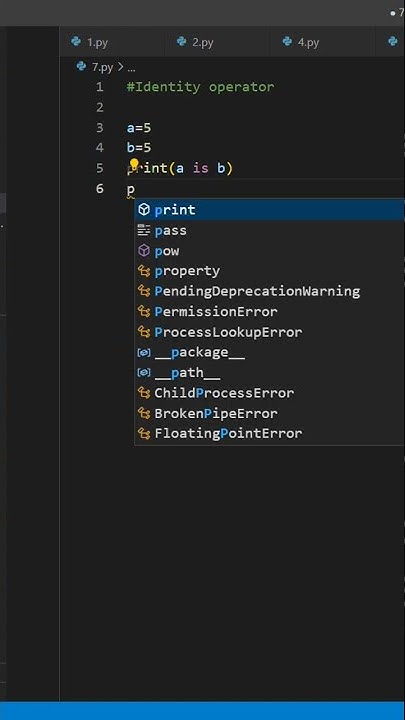The height and width of the screenshot is (720, 405).
Task: Click the class icon beside PendingDeprecationWarning
Action: (x=144, y=291)
